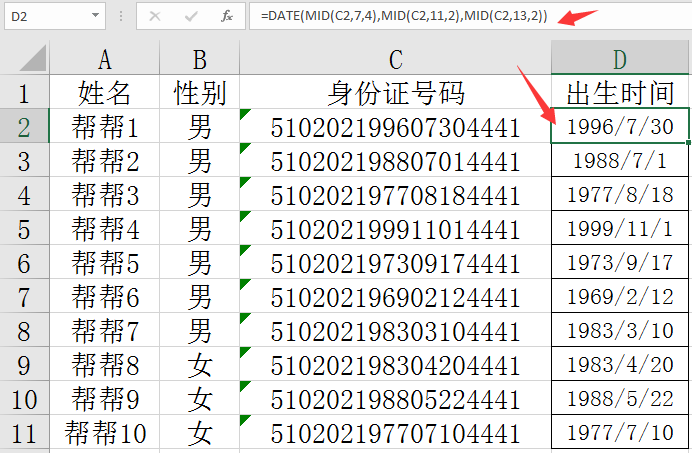Click the cell containing 帮帮4
Screen dimensions: 692x453
(105, 228)
